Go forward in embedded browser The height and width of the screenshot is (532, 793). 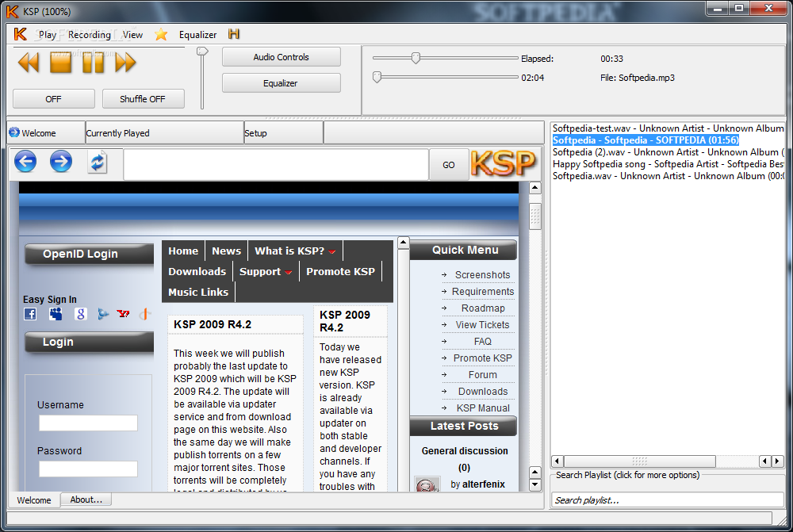point(61,162)
